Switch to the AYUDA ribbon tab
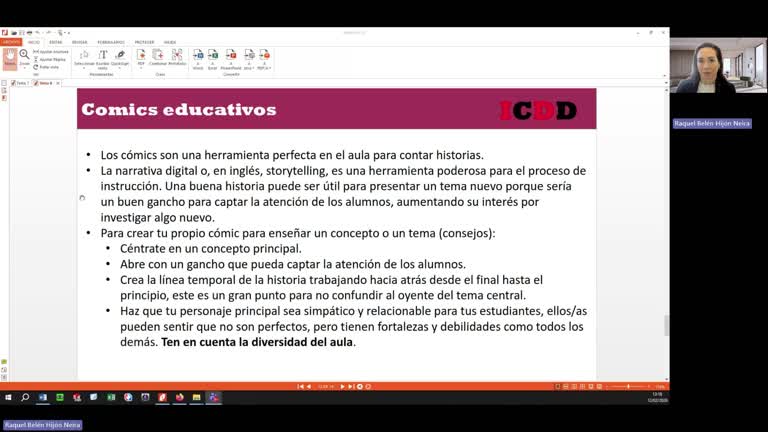 pyautogui.click(x=170, y=42)
